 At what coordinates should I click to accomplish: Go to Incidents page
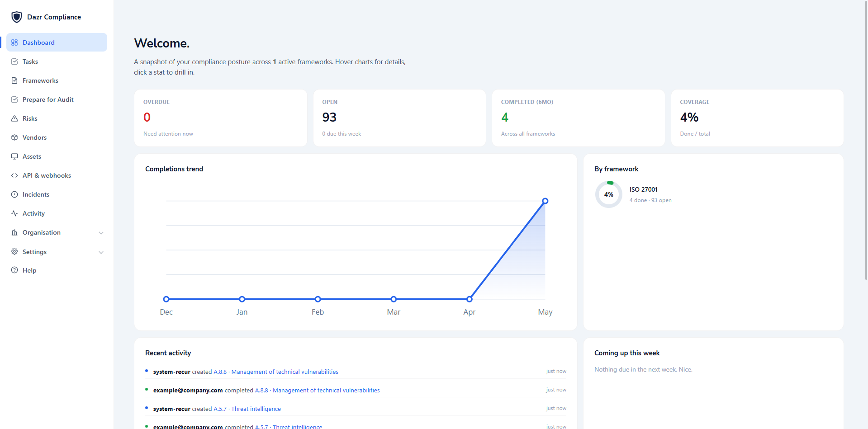(x=57, y=194)
